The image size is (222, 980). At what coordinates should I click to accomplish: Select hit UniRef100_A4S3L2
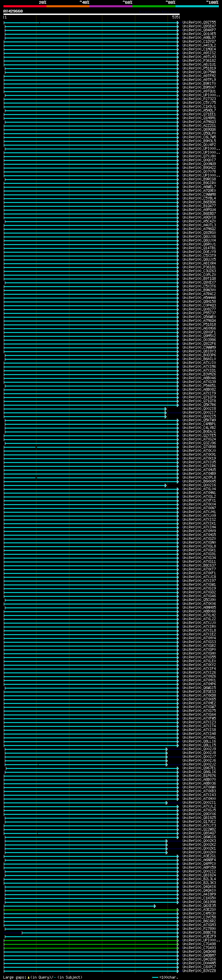[199, 45]
